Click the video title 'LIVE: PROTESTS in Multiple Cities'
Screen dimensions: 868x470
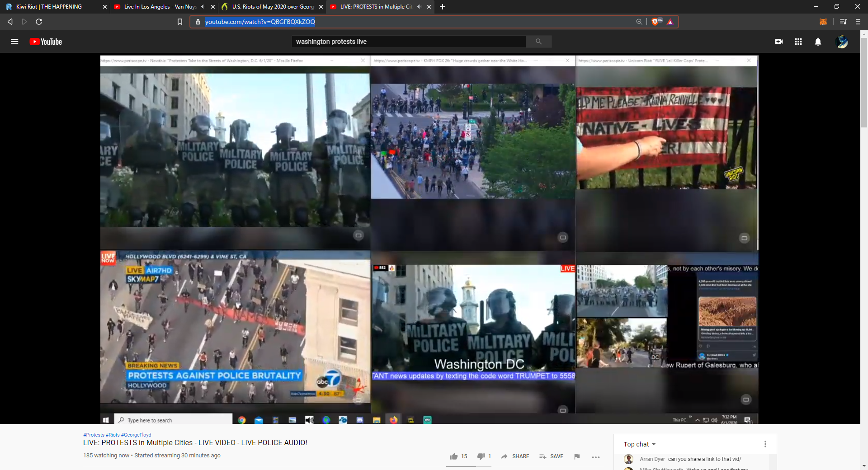[x=195, y=443]
